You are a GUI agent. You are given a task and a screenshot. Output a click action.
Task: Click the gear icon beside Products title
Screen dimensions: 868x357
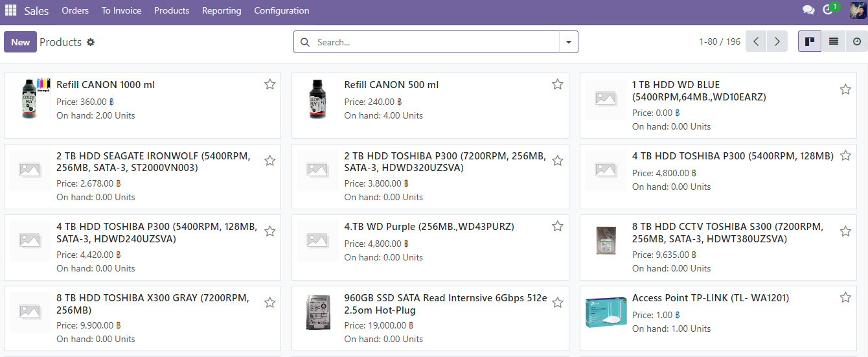point(91,42)
